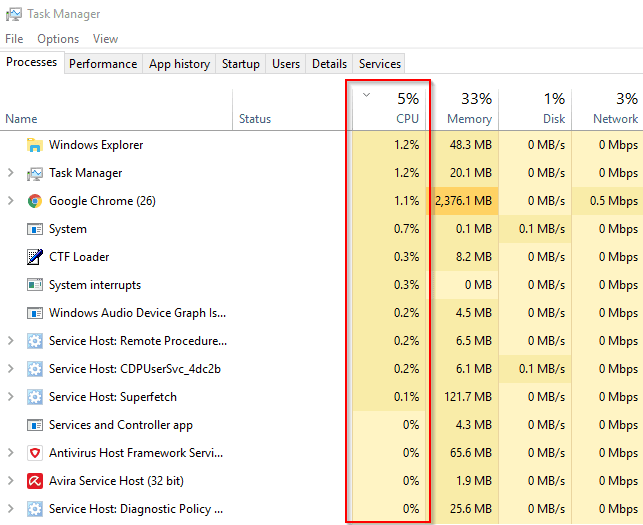Expand the Avira Service Host entry
Image resolution: width=643 pixels, height=525 pixels.
(11, 481)
